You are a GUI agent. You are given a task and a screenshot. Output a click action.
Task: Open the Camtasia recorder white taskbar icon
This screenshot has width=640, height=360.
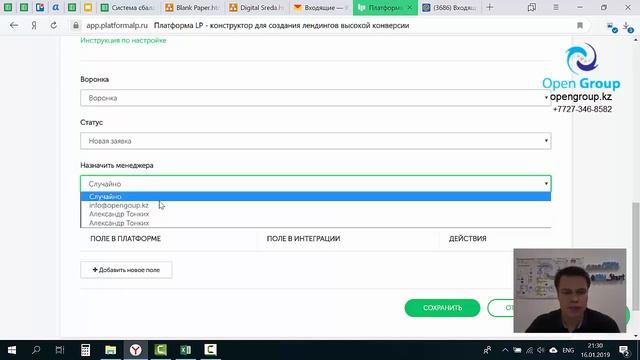210,350
